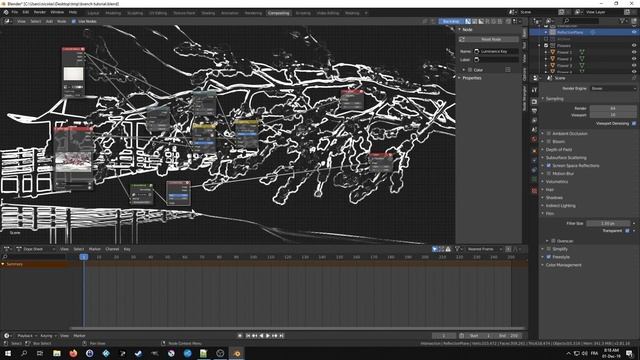Click the Reset Node button
The width and height of the screenshot is (640, 360).
491,39
